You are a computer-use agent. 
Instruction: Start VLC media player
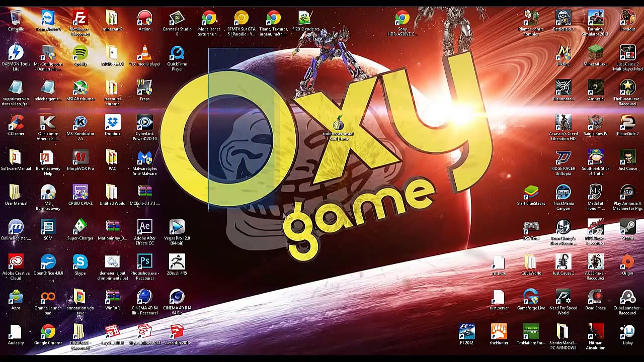click(144, 53)
